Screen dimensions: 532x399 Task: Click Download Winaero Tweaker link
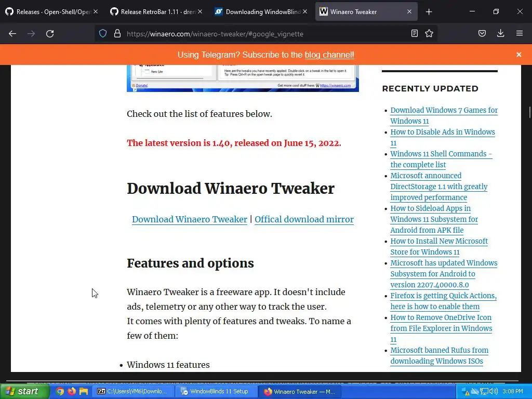coord(189,220)
